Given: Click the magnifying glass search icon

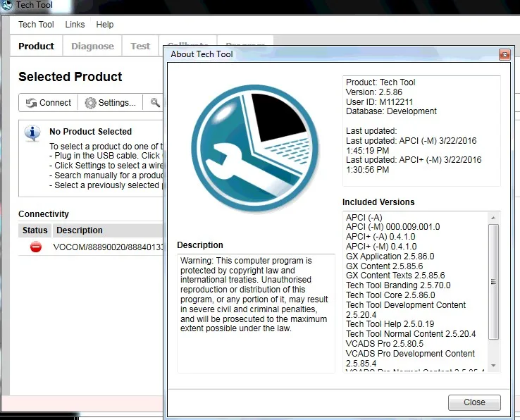Looking at the screenshot, I should pyautogui.click(x=155, y=102).
